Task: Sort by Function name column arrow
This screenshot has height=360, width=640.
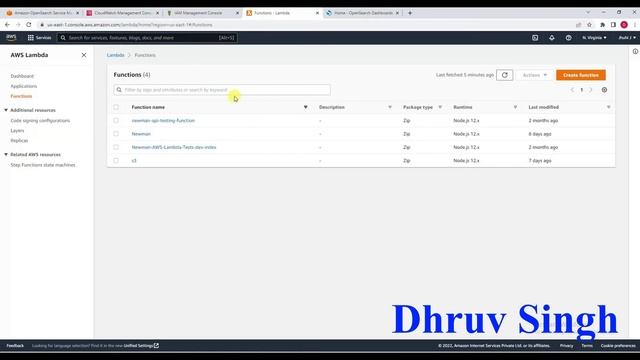Action: (x=305, y=107)
